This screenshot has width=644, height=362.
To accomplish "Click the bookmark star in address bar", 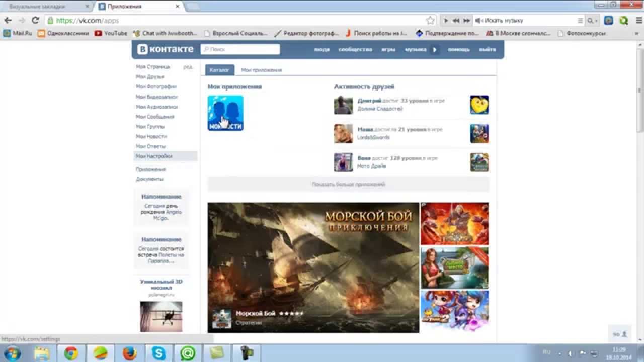I will coord(430,21).
